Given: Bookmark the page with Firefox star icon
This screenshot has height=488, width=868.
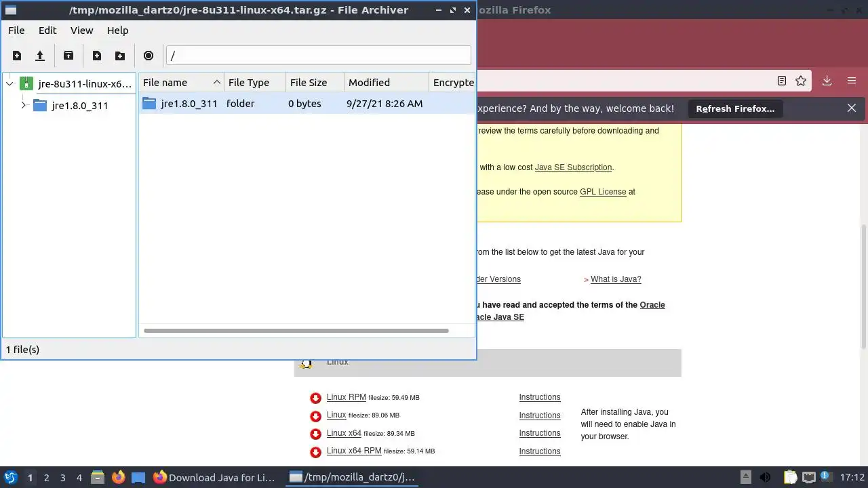Looking at the screenshot, I should click(801, 81).
